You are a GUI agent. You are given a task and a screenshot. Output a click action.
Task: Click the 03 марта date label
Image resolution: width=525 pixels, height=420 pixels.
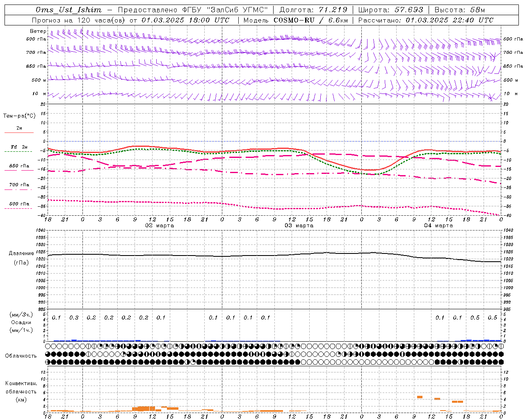(x=299, y=226)
